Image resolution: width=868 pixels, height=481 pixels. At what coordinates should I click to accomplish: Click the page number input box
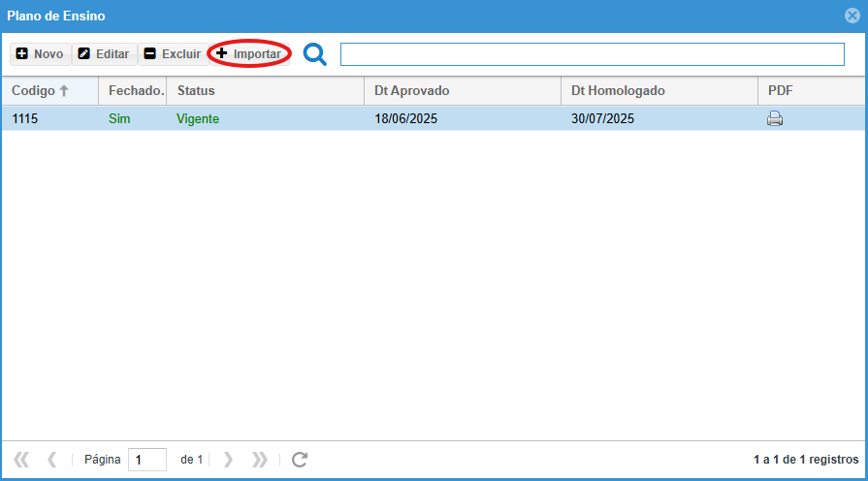pyautogui.click(x=146, y=460)
